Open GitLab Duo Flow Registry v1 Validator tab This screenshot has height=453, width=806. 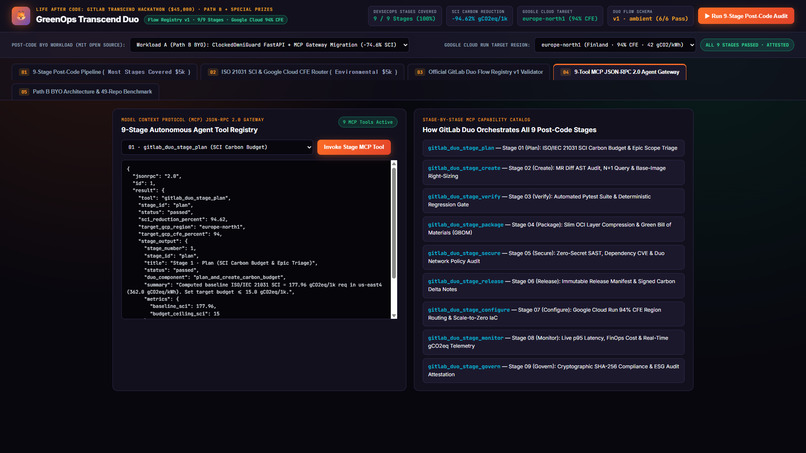[x=479, y=72]
